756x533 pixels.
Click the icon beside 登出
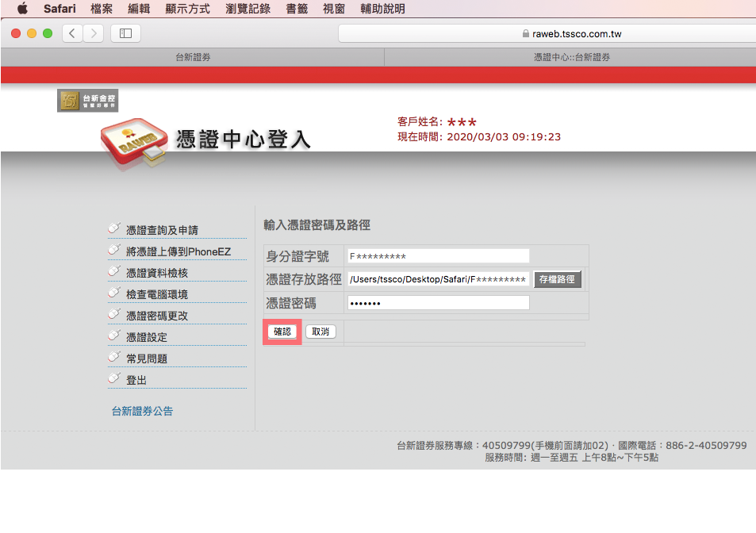point(114,378)
